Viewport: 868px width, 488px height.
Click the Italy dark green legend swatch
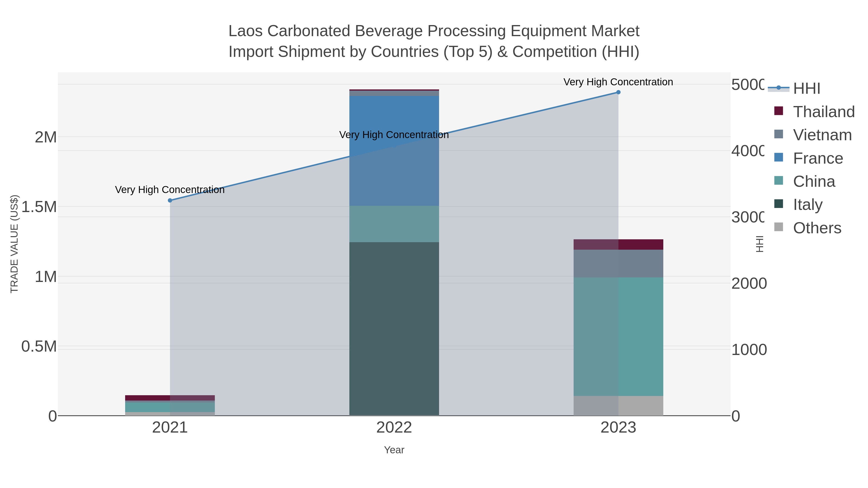coord(779,204)
